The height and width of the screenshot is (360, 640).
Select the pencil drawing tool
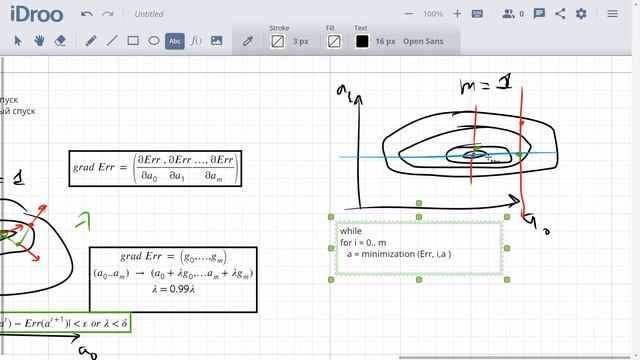(x=91, y=41)
